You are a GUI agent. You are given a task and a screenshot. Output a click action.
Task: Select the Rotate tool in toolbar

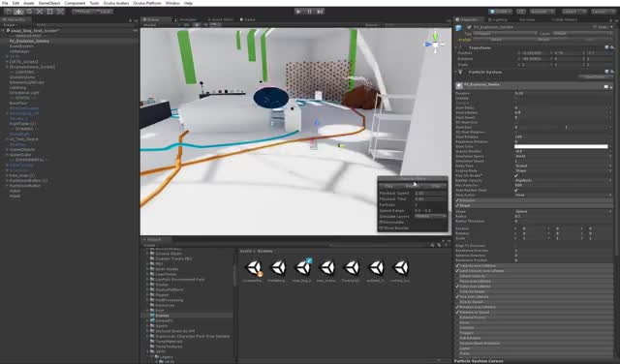(x=29, y=12)
